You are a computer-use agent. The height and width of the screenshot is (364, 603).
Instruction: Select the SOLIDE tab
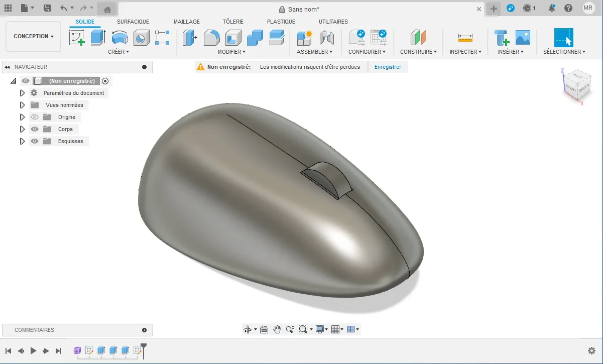[x=85, y=22]
